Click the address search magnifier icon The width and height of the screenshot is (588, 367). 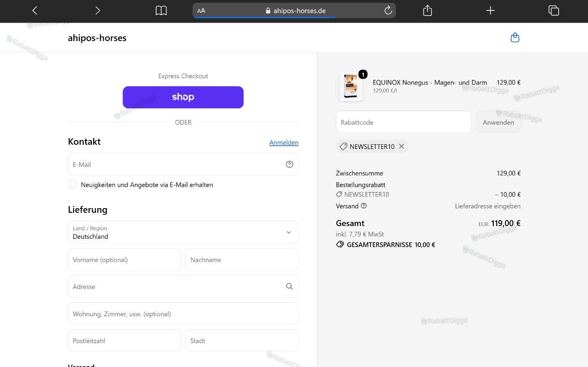coord(290,287)
